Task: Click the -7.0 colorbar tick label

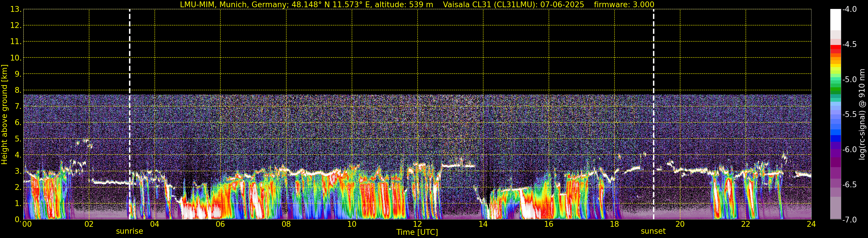Action: point(849,220)
